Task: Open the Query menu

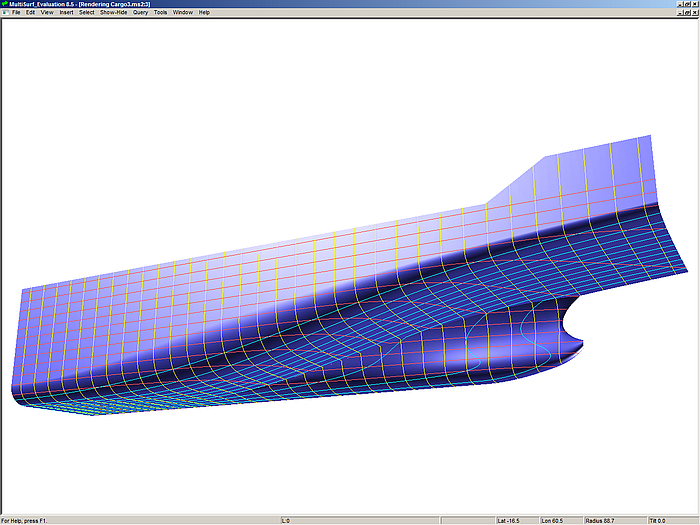Action: click(140, 12)
